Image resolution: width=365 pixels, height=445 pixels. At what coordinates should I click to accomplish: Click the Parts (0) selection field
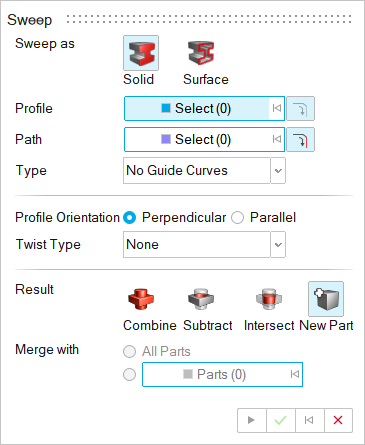click(222, 374)
